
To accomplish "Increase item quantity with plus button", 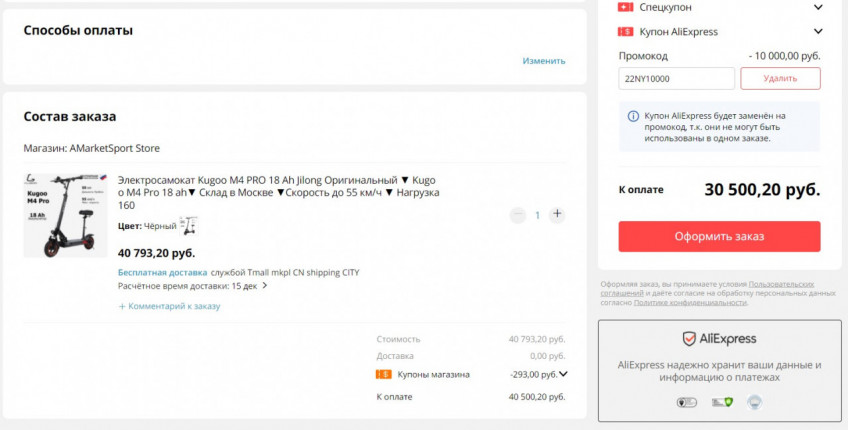I will (x=557, y=215).
